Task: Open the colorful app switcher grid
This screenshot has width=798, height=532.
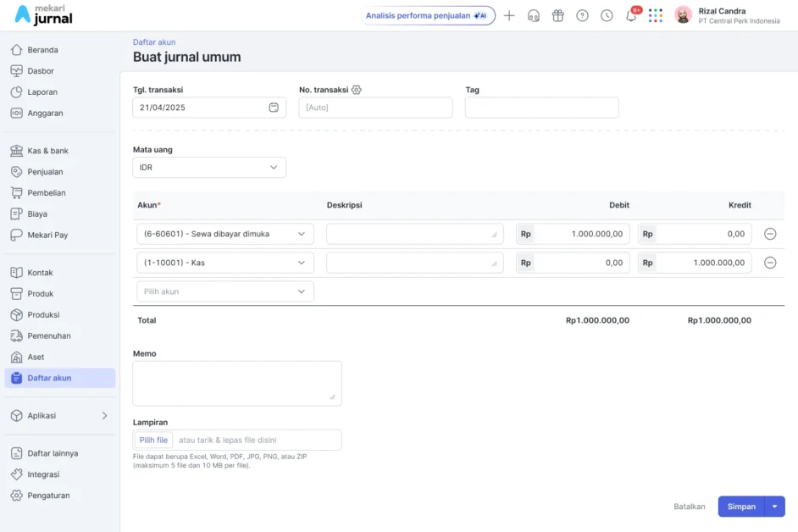Action: (656, 15)
